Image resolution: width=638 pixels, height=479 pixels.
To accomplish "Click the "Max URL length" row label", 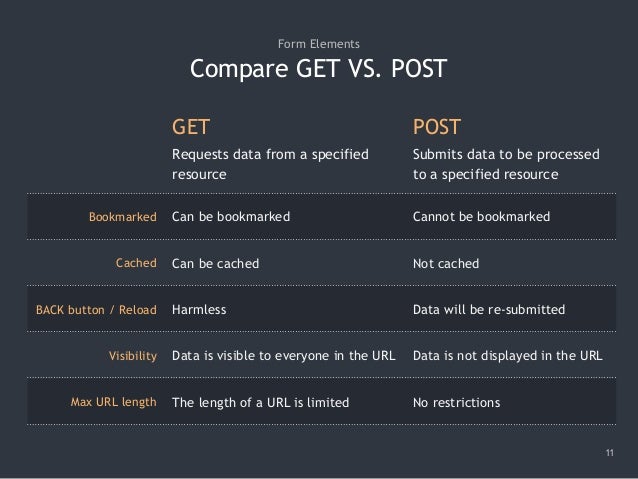I will coord(113,402).
